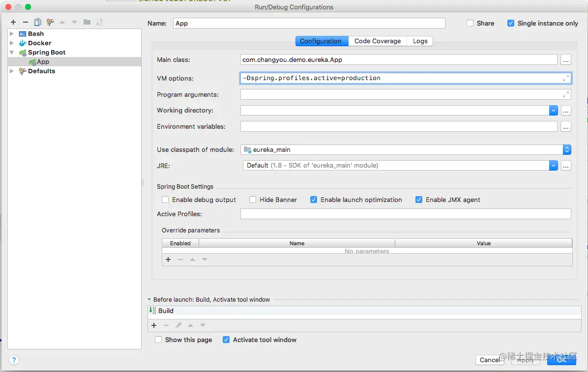Move before launch task up arrow
Image resolution: width=588 pixels, height=372 pixels.
click(x=190, y=325)
